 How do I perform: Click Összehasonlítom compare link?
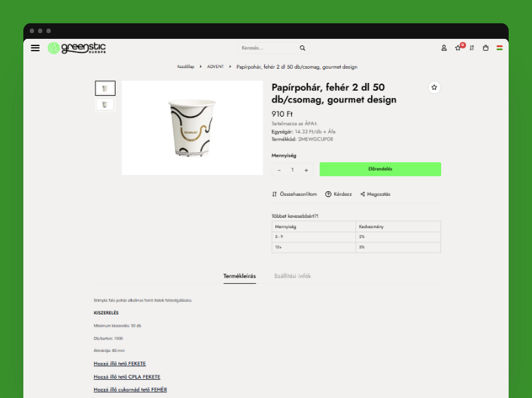[295, 194]
